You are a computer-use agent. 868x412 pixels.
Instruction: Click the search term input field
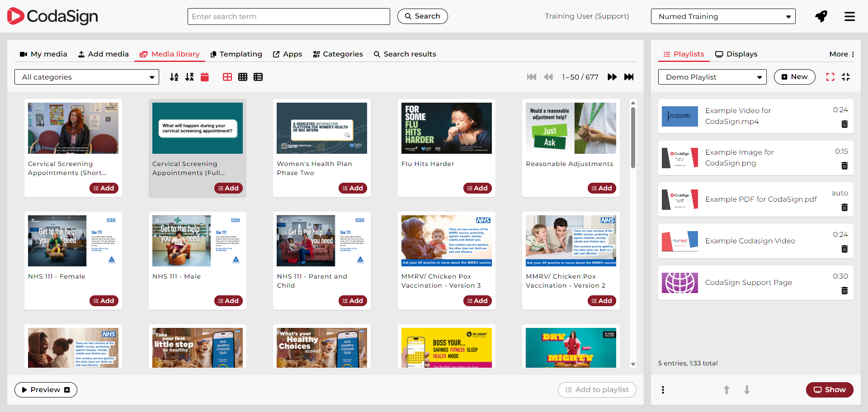(x=288, y=17)
